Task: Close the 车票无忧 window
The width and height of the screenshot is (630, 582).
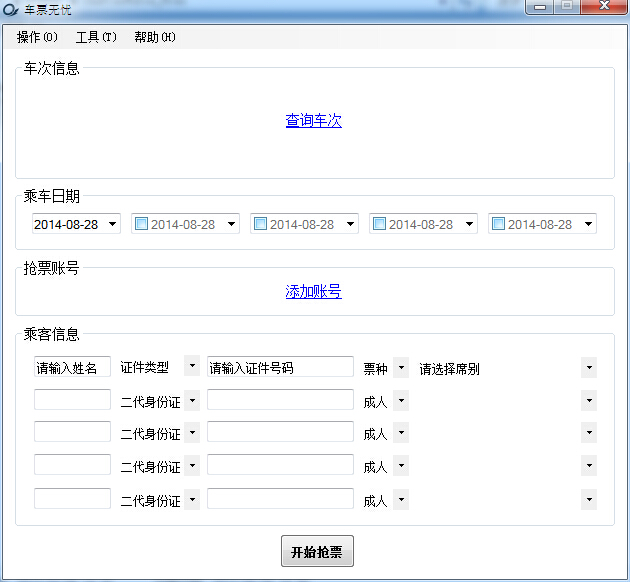Action: [604, 7]
